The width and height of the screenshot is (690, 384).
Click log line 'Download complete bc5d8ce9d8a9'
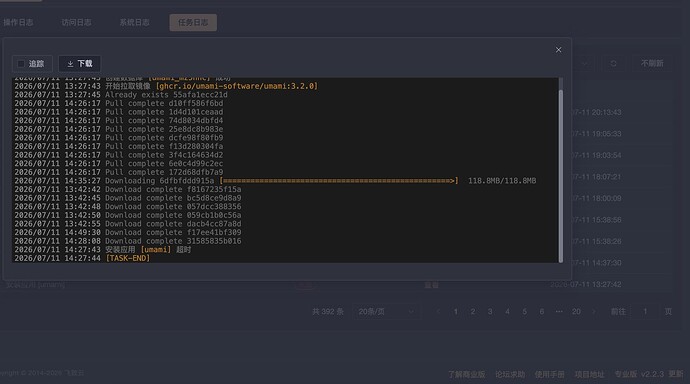173,198
